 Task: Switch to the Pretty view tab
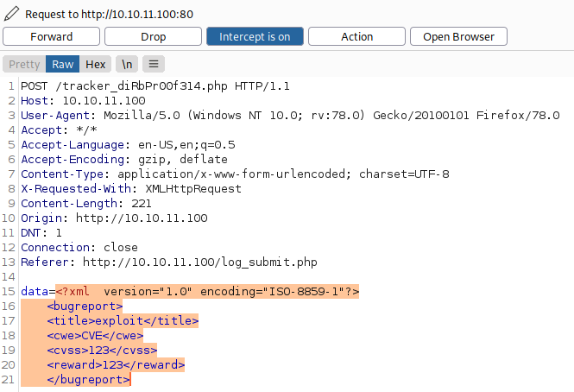pyautogui.click(x=24, y=64)
